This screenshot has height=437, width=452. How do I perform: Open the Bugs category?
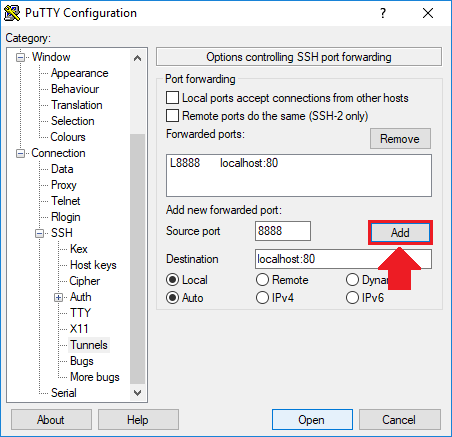(82, 361)
